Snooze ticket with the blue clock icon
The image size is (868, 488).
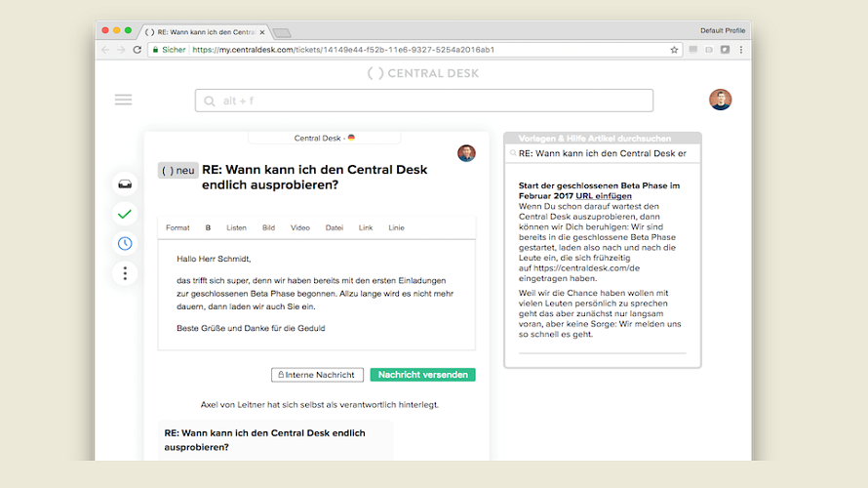(125, 243)
